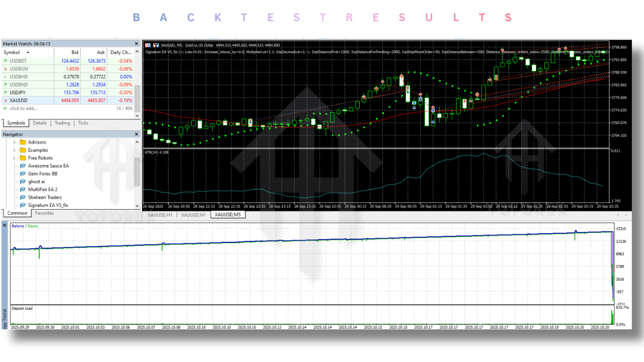The image size is (644, 362).
Task: Select the Awesome Sauce EA robot icon
Action: tap(23, 166)
